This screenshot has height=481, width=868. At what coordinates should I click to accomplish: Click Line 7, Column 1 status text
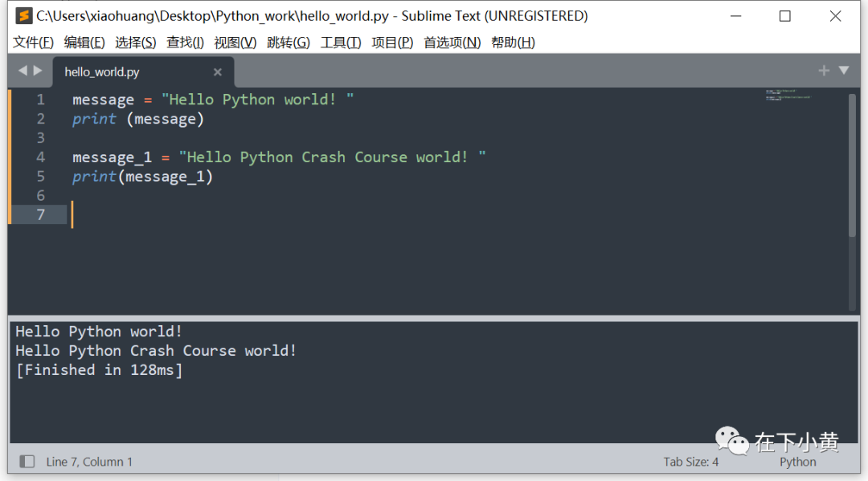[x=89, y=462]
